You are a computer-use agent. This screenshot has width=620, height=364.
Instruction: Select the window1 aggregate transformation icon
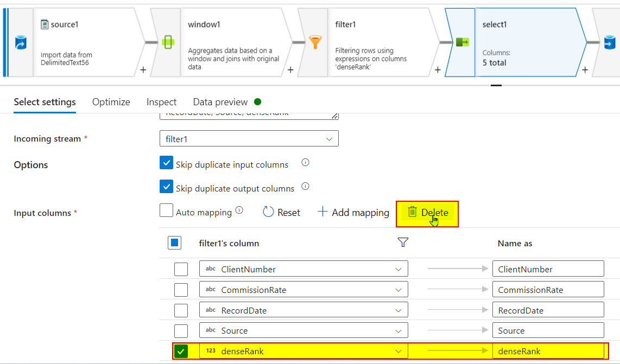click(169, 42)
